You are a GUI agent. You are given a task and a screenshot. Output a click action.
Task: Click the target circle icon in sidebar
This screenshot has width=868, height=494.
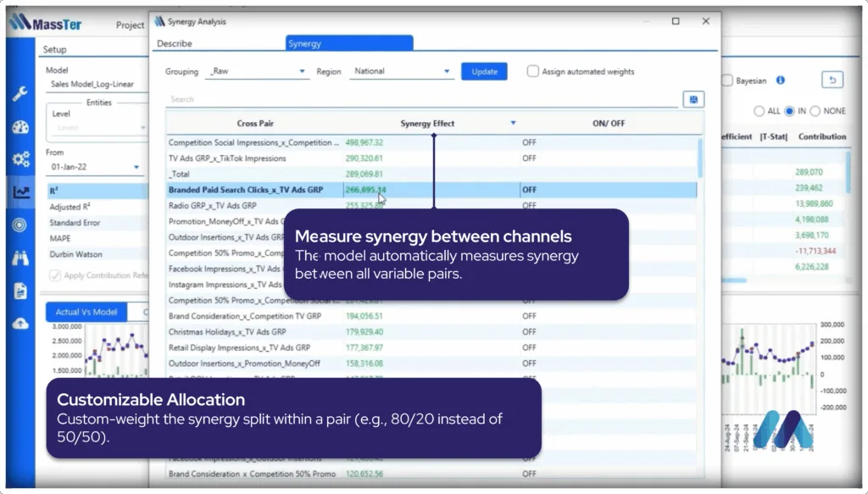tap(20, 225)
